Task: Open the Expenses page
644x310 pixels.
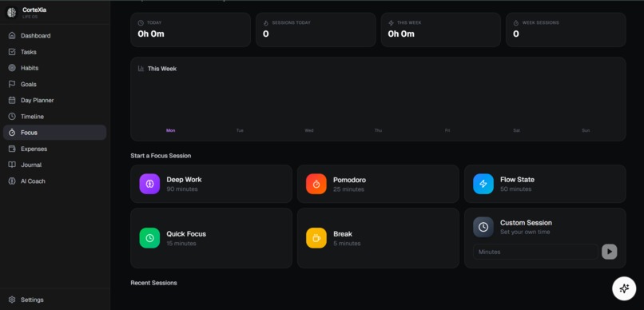Action: [x=54, y=149]
